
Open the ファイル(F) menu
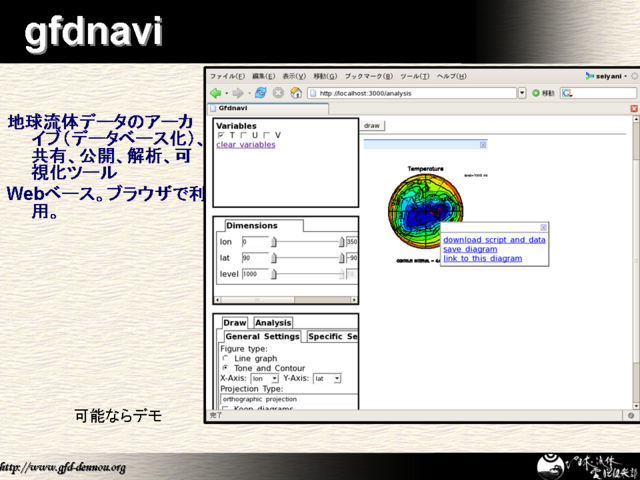(227, 76)
